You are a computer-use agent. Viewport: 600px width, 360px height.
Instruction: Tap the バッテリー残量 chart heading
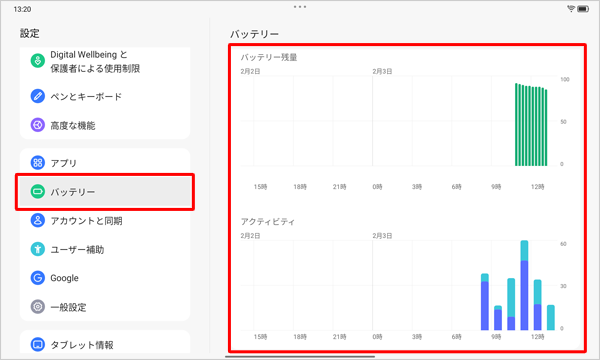pyautogui.click(x=269, y=57)
